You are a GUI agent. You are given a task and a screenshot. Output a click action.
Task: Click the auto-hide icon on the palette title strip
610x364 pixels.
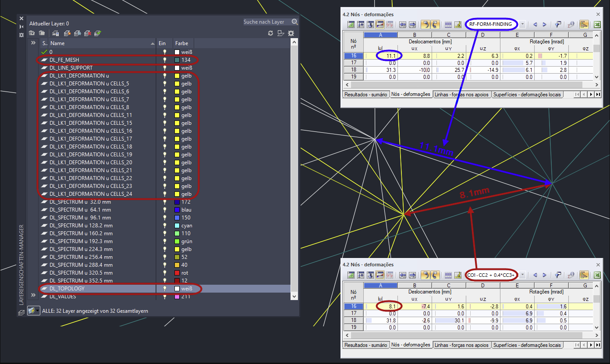(x=21, y=27)
